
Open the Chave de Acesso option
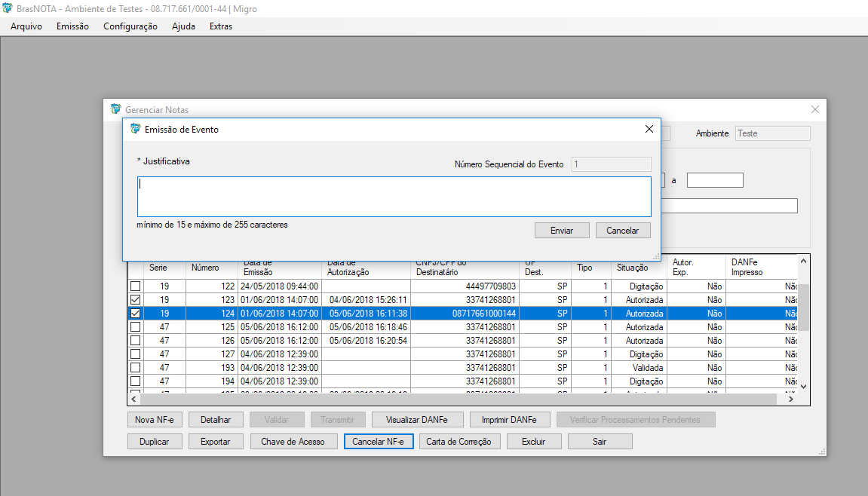(293, 442)
